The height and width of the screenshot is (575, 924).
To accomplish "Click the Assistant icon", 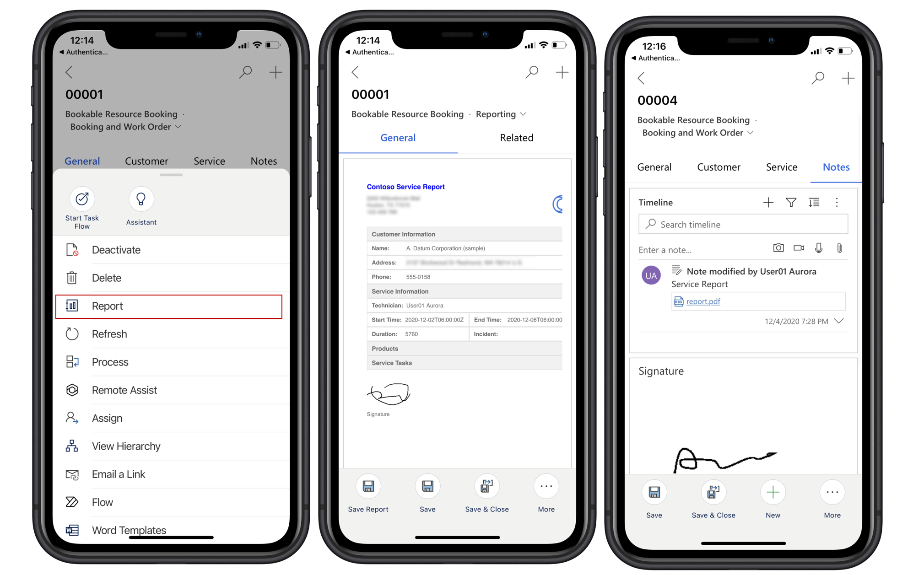I will [140, 199].
